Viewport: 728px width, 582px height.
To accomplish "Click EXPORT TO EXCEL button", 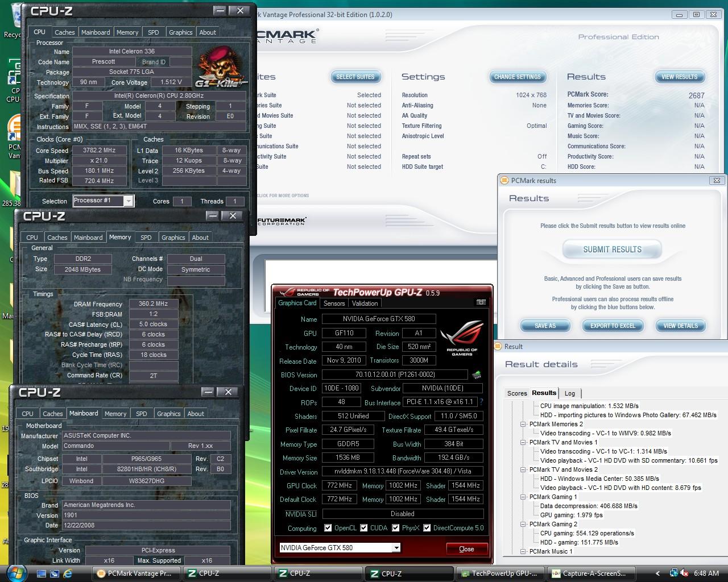I will coord(613,326).
